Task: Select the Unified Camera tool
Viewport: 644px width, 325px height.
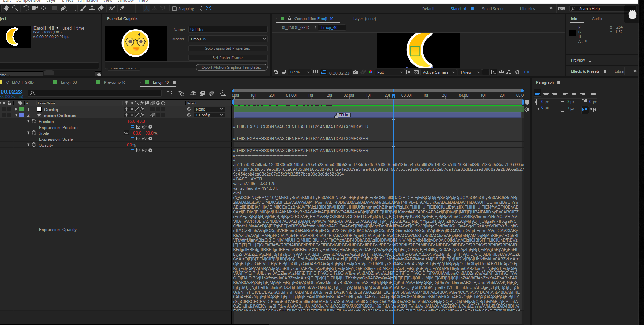Action: 35,8
